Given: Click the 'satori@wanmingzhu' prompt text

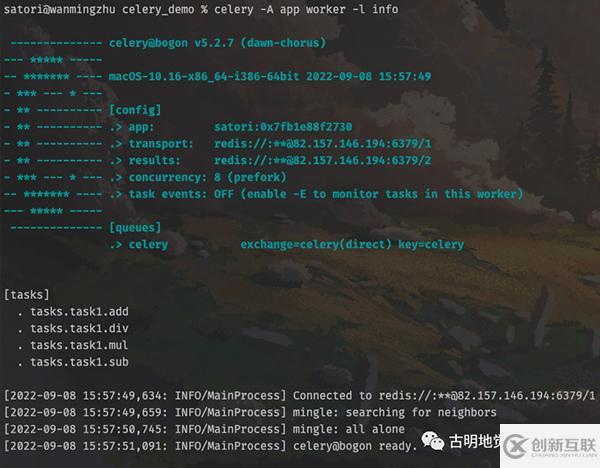Looking at the screenshot, I should click(59, 9).
